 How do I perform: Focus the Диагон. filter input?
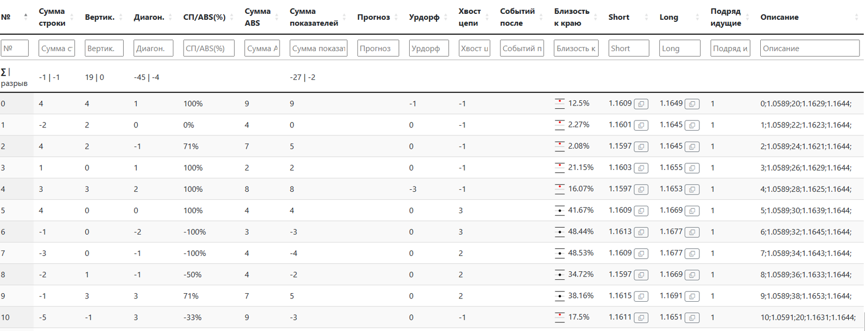click(x=153, y=49)
